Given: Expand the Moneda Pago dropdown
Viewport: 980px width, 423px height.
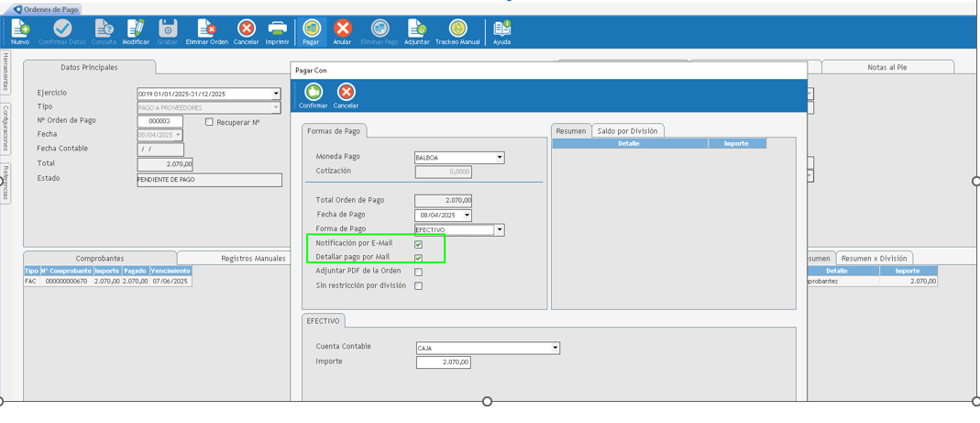Looking at the screenshot, I should click(x=500, y=158).
